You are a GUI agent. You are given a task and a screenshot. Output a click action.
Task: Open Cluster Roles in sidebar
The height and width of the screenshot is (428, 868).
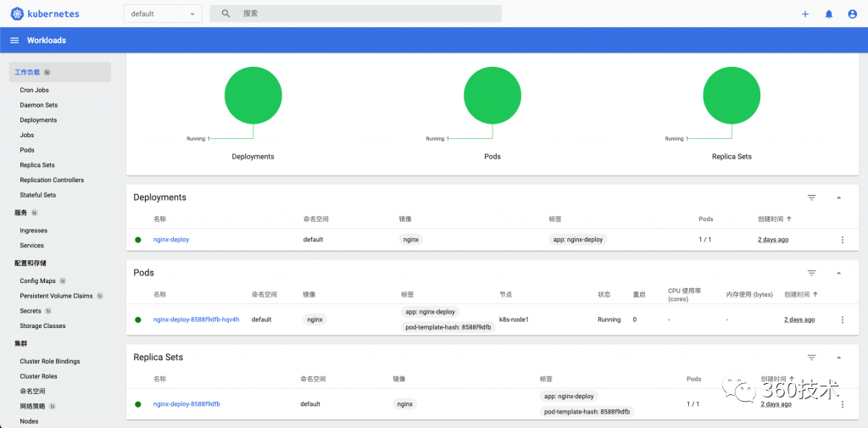38,376
